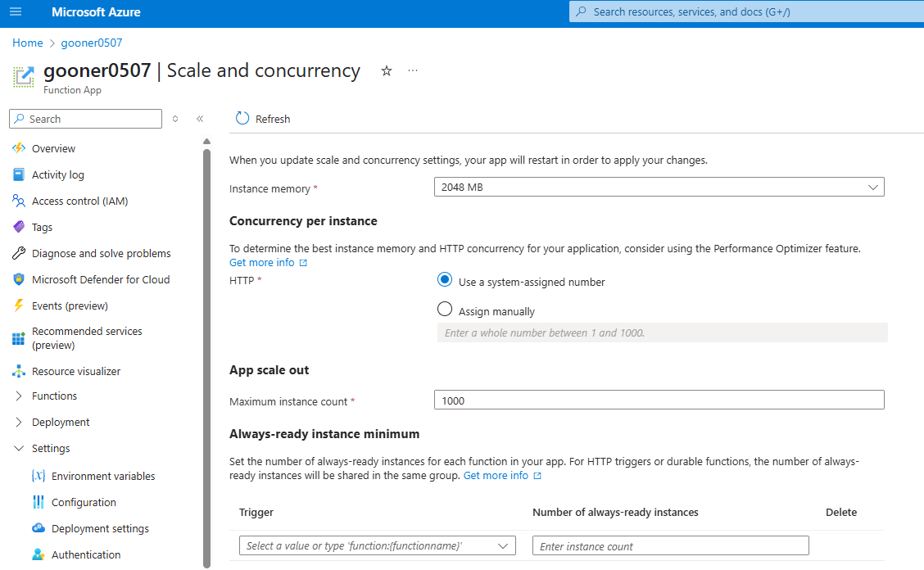Open the more options ellipsis next to title
Image resolution: width=924 pixels, height=570 pixels.
(x=413, y=70)
